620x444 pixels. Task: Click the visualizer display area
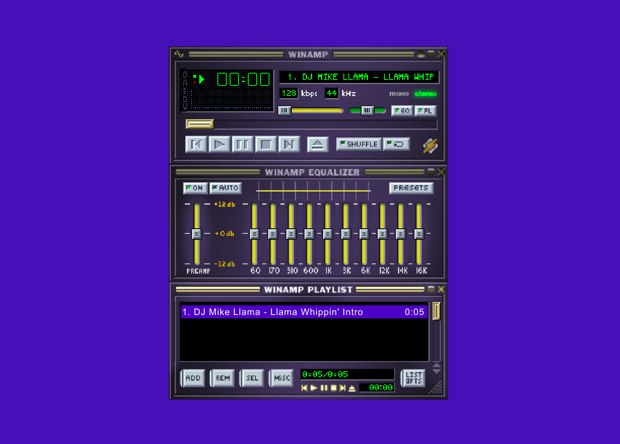(231, 99)
